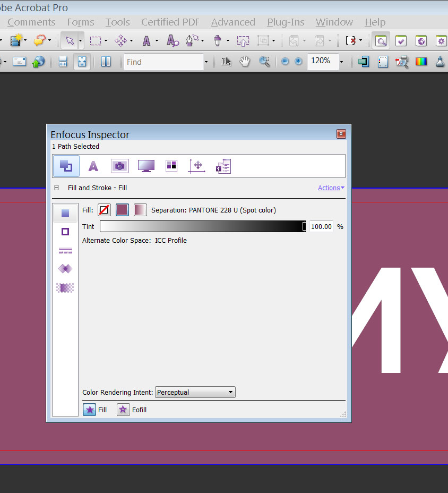Viewport: 448px width, 493px height.
Task: Select the dashed line stroke style sub-category
Action: pos(65,250)
